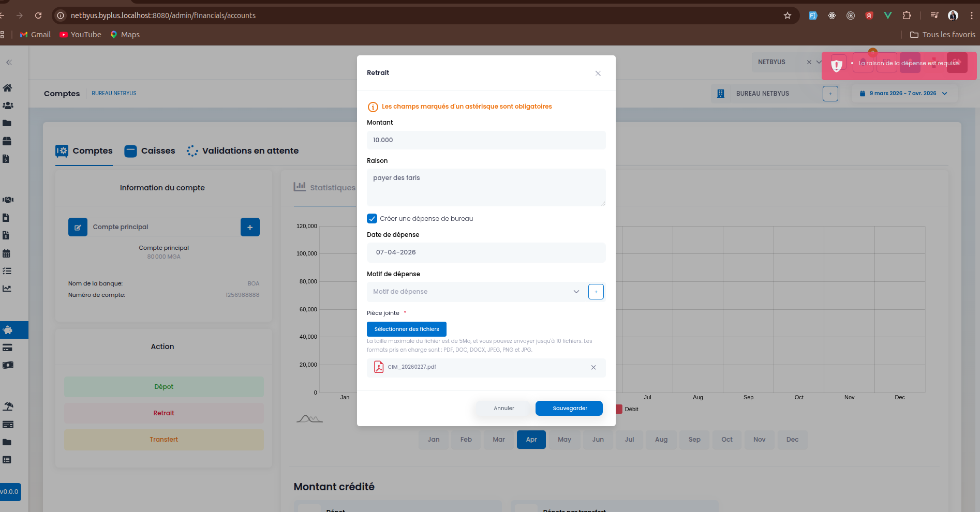The height and width of the screenshot is (512, 980).
Task: Expand the NETBYUS selector dropdown
Action: pos(819,62)
